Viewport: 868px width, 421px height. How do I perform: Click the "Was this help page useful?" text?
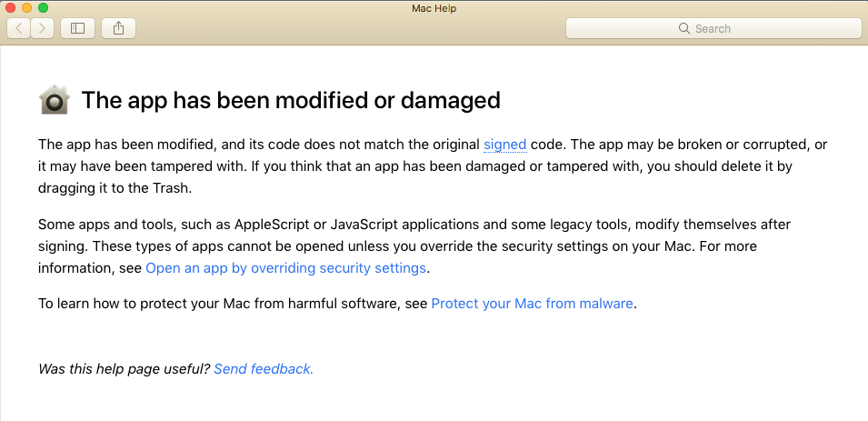124,368
